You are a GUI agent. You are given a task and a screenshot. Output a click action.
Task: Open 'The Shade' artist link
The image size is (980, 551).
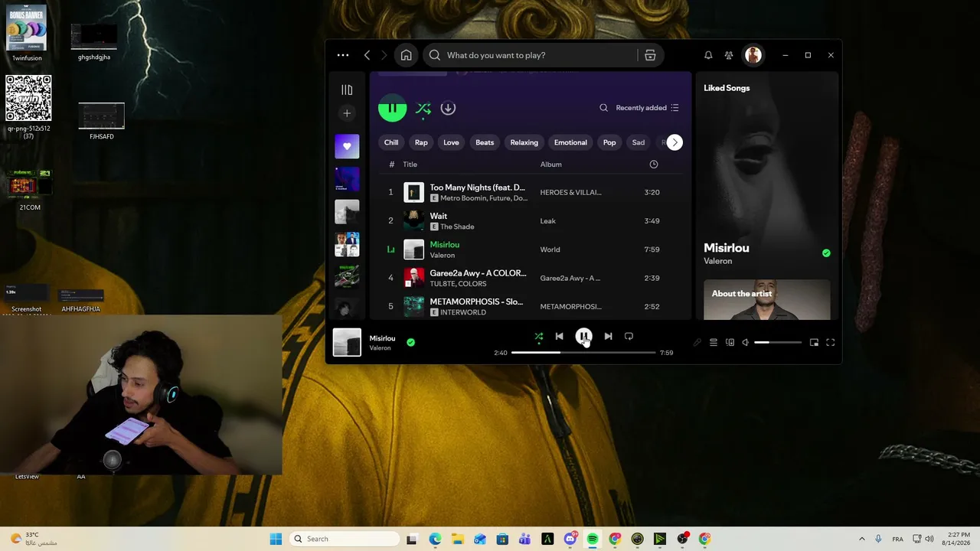[x=457, y=227]
